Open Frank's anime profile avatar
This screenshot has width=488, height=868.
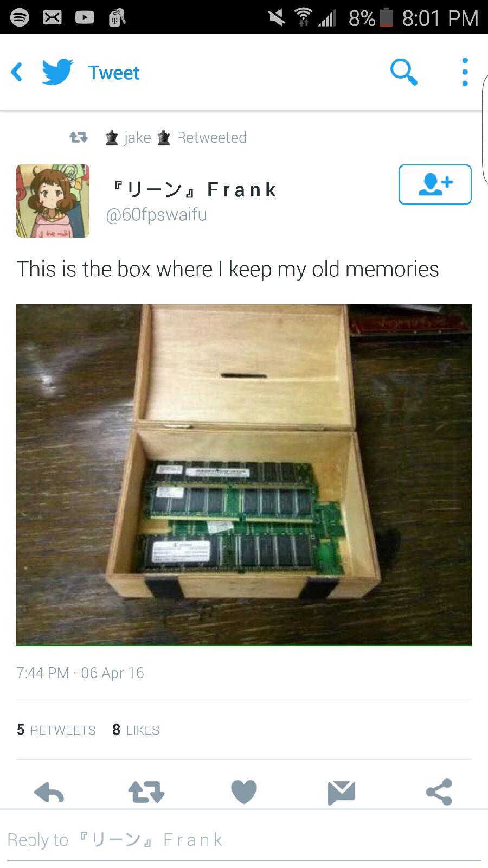53,201
